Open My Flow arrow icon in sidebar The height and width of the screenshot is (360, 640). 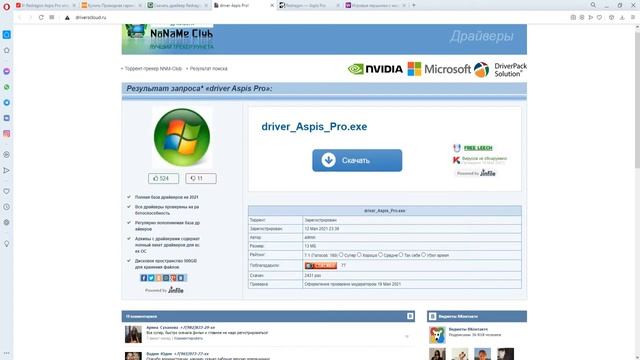(7, 170)
